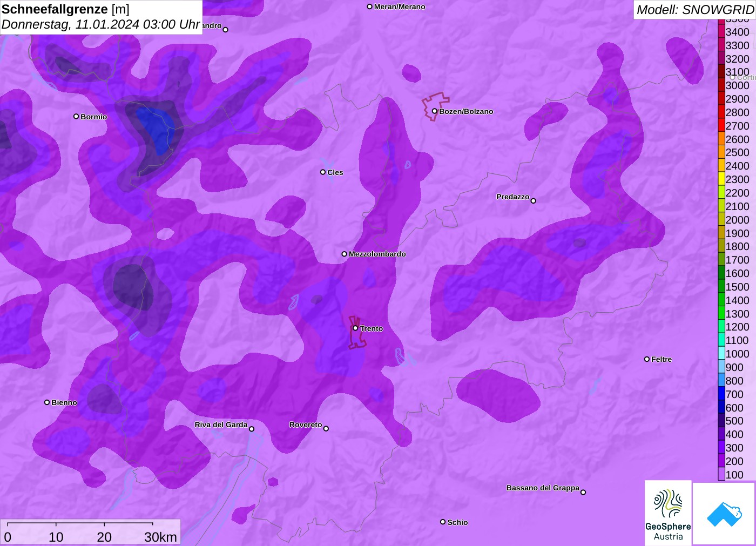
Task: Click the Schio location marker
Action: (443, 522)
